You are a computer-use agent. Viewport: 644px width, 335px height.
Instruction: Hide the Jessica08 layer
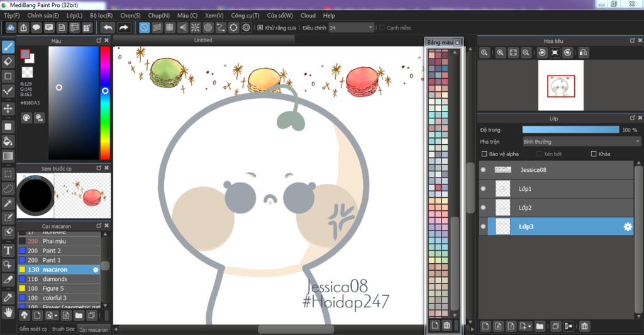[x=483, y=170]
